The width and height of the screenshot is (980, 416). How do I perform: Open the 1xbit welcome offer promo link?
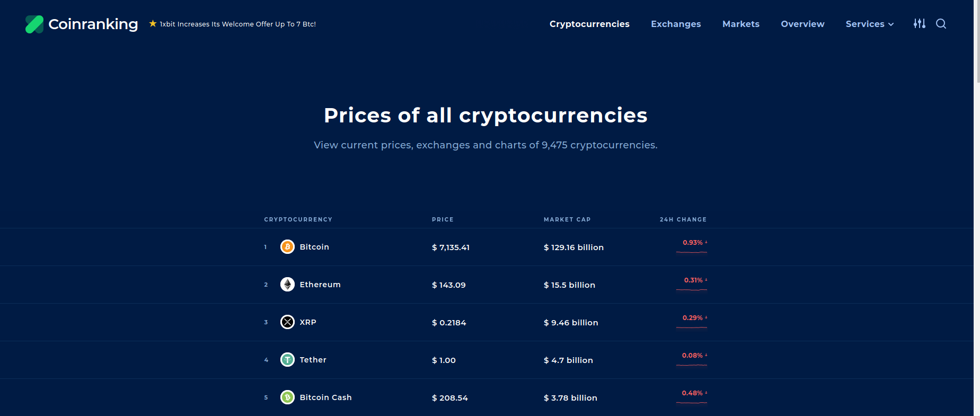pos(238,24)
